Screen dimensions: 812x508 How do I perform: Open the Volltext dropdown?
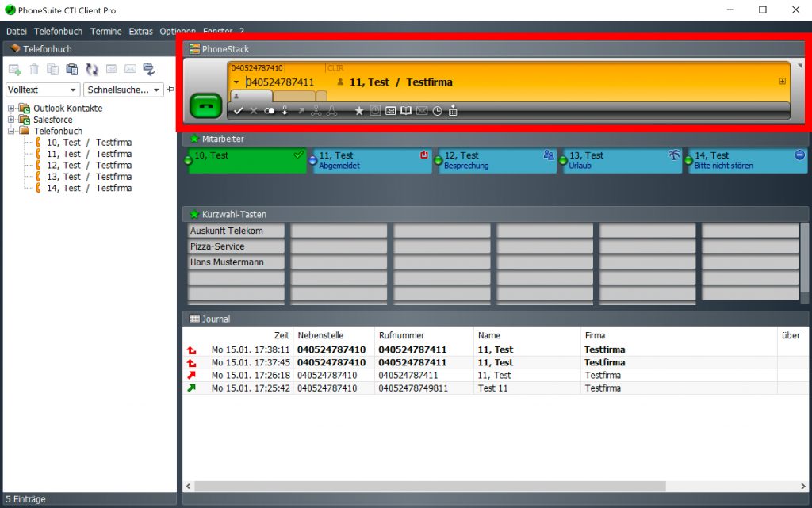(43, 90)
